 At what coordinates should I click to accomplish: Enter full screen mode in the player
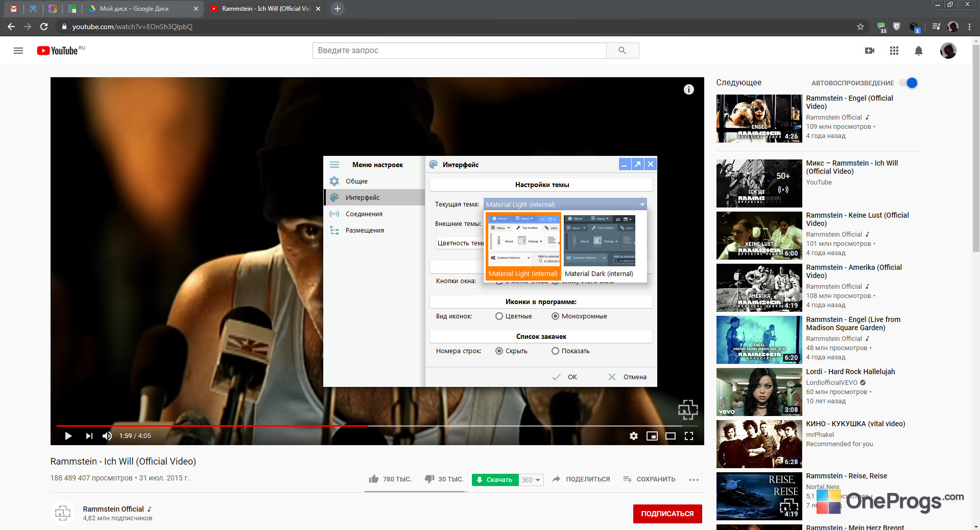(x=689, y=436)
